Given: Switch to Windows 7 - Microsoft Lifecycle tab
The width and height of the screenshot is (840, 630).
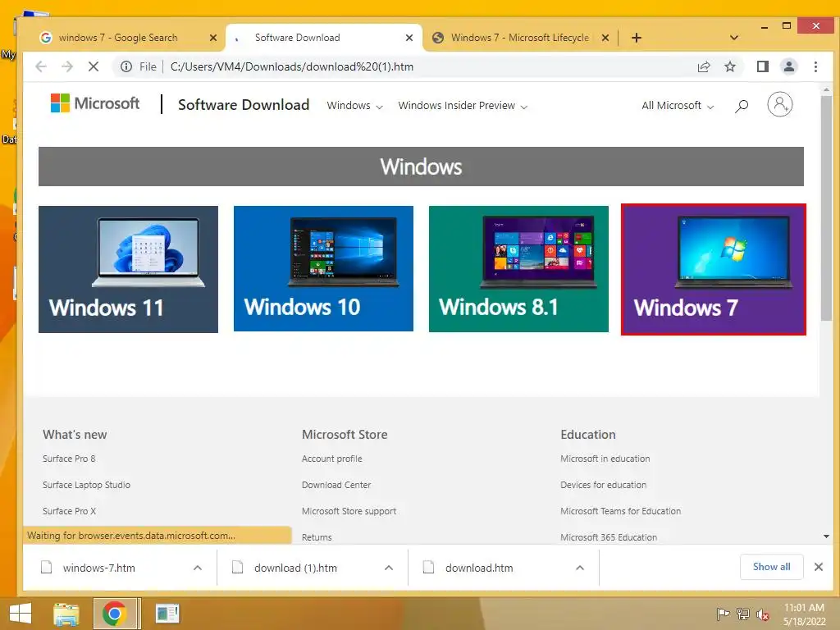Looking at the screenshot, I should [x=519, y=38].
